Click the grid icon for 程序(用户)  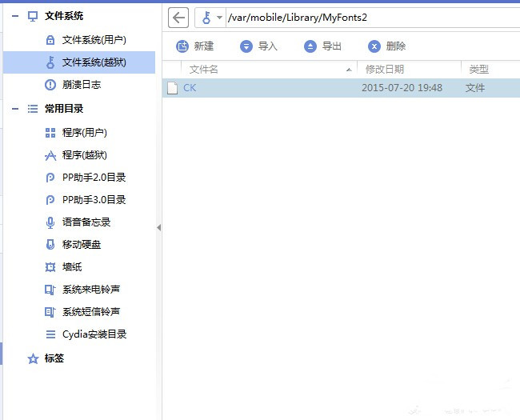[x=50, y=133]
